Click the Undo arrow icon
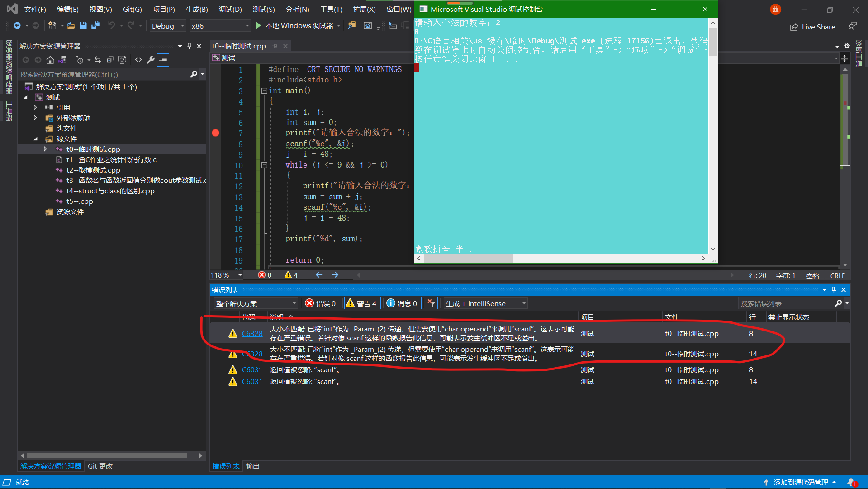 (x=111, y=26)
